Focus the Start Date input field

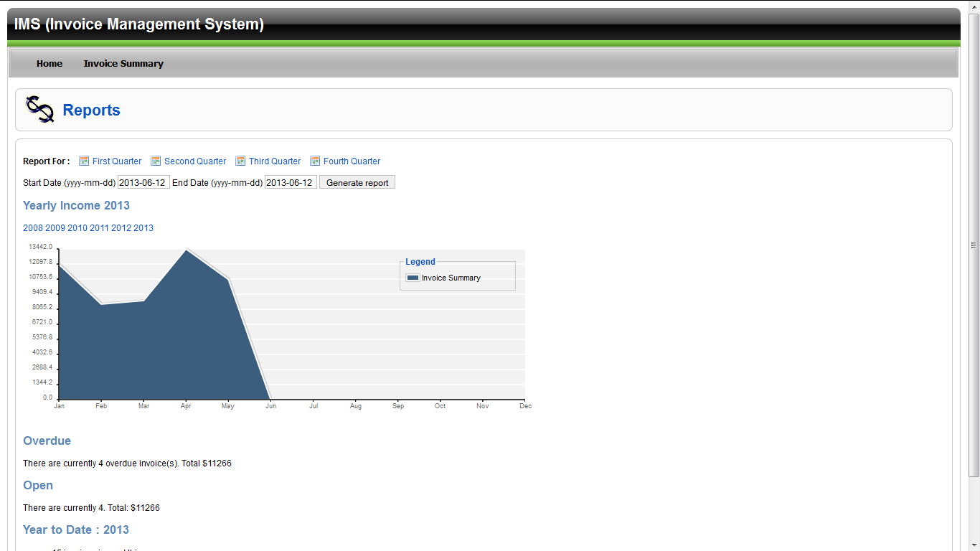[x=143, y=182]
